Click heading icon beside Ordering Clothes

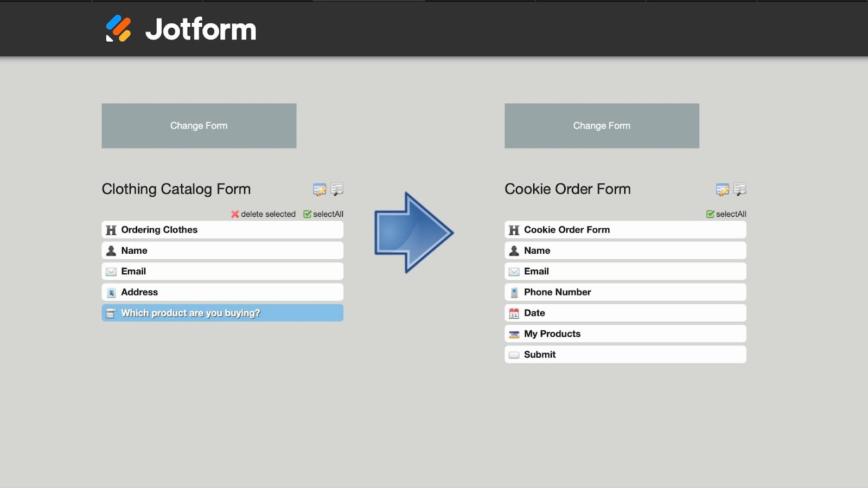111,230
